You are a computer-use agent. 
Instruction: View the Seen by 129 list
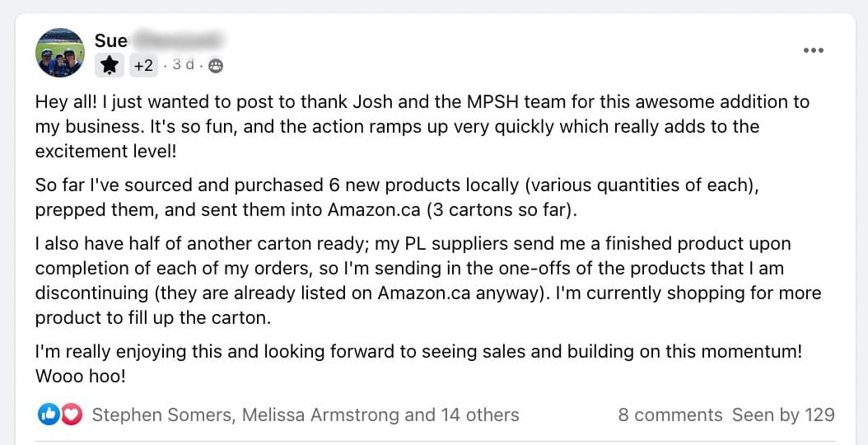[x=783, y=415]
